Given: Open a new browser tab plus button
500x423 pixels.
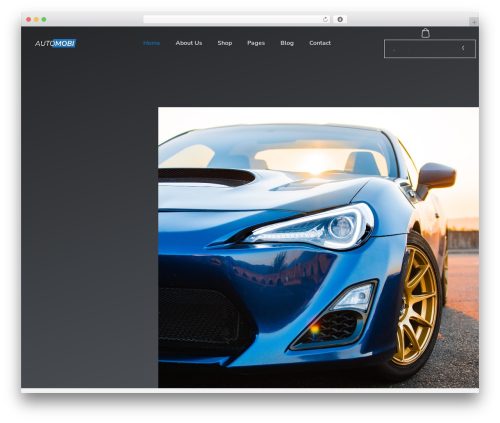Looking at the screenshot, I should pos(474,22).
